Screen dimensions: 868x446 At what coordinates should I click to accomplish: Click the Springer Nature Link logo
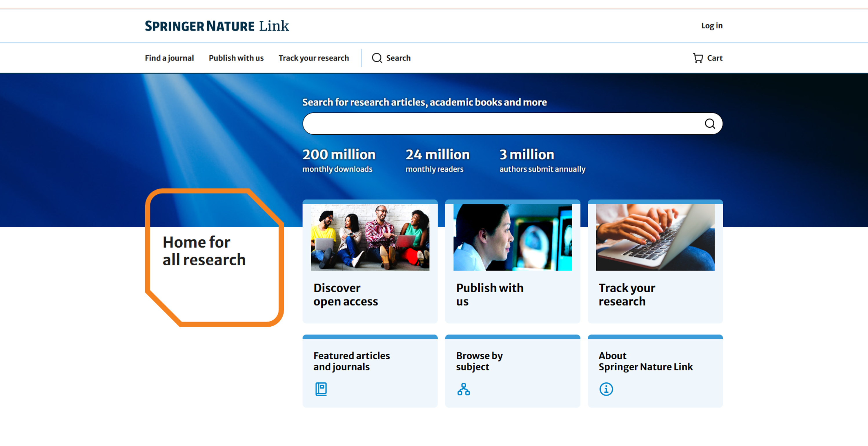pyautogui.click(x=217, y=26)
